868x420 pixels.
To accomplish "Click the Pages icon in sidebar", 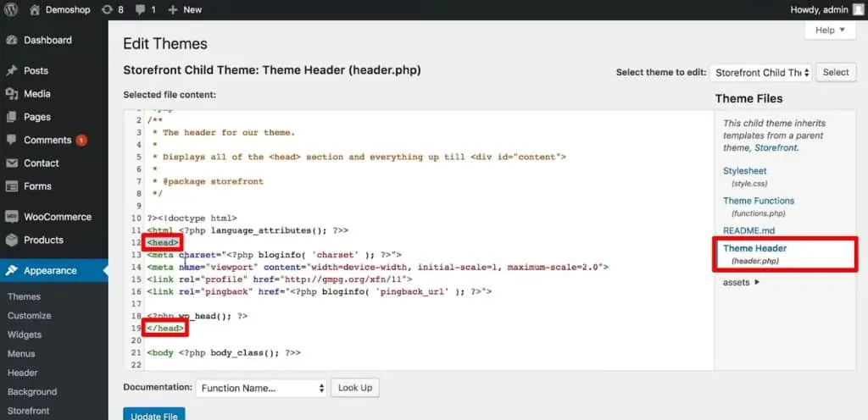I will pyautogui.click(x=12, y=117).
